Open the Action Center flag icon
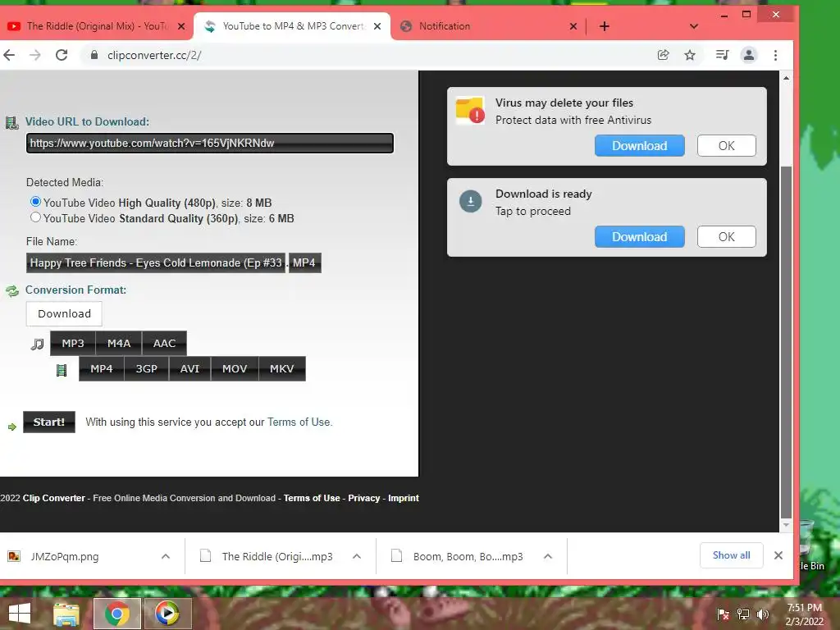 [724, 614]
